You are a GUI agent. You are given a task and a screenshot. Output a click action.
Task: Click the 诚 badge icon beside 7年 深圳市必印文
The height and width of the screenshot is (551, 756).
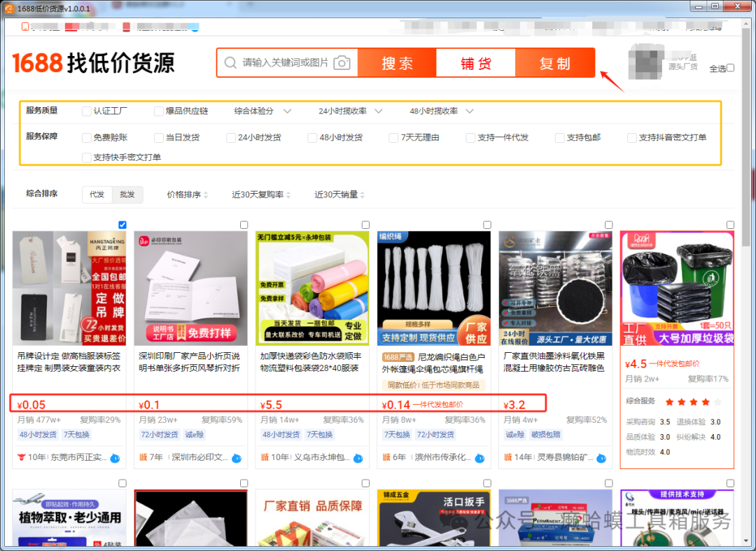click(x=143, y=457)
